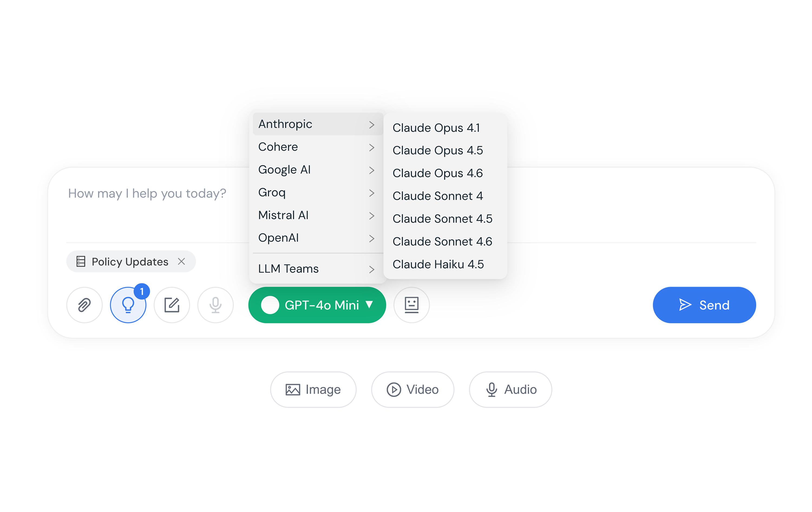Viewport: 812px width, 512px height.
Task: Click the paperclip attach file icon
Action: [84, 305]
